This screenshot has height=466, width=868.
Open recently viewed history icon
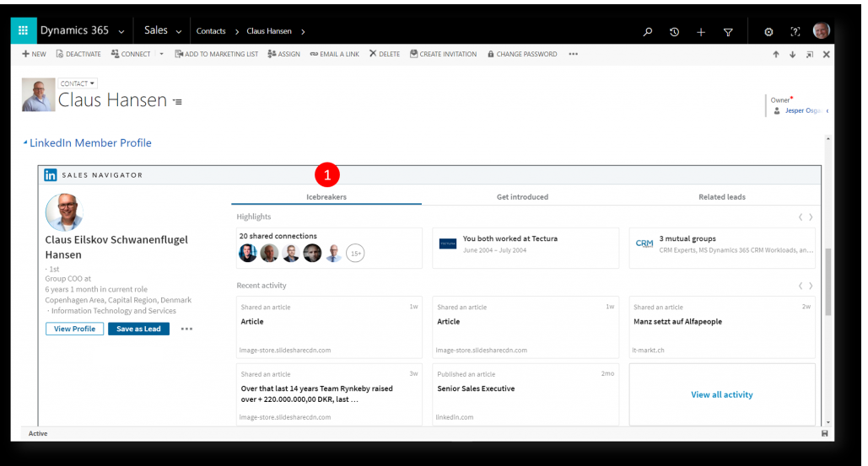click(x=674, y=32)
